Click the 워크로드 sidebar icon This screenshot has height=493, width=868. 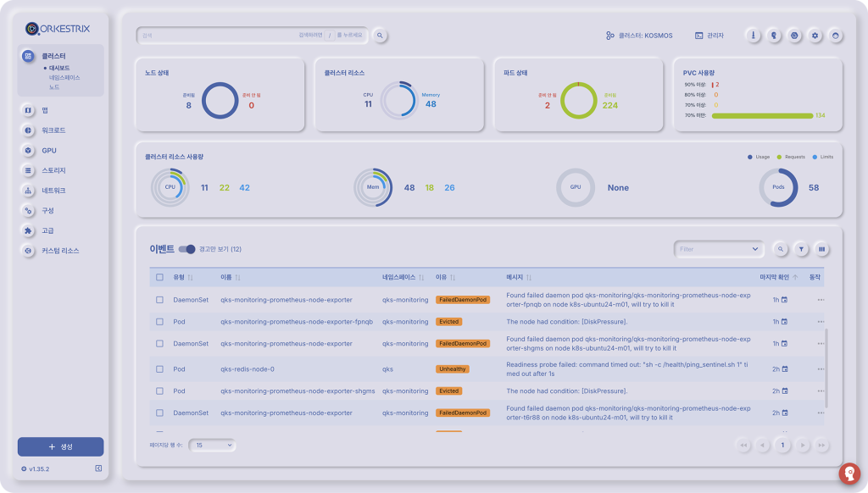tap(28, 130)
